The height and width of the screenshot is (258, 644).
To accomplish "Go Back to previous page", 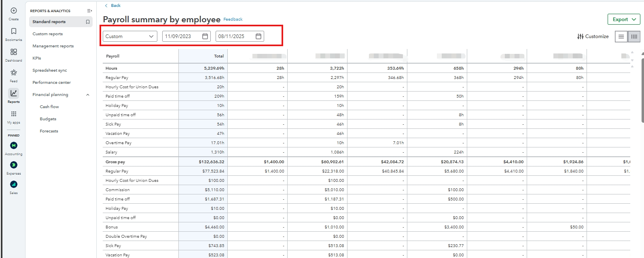I will [112, 6].
